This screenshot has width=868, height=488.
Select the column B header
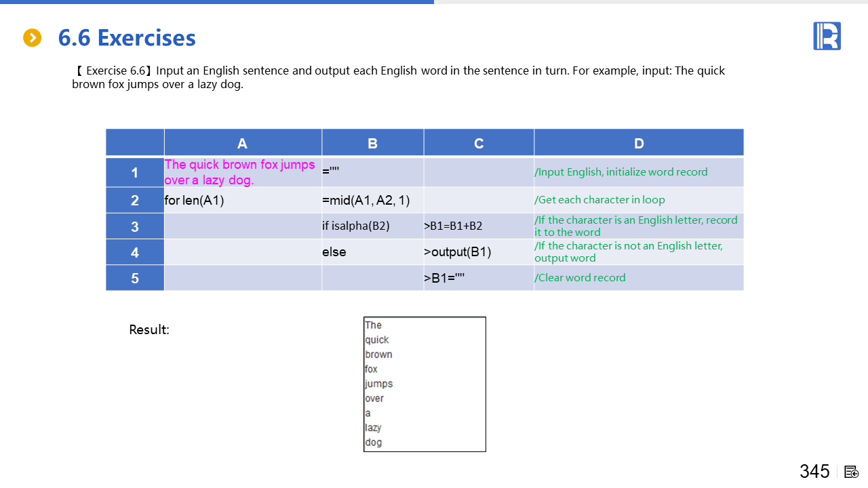pos(372,143)
